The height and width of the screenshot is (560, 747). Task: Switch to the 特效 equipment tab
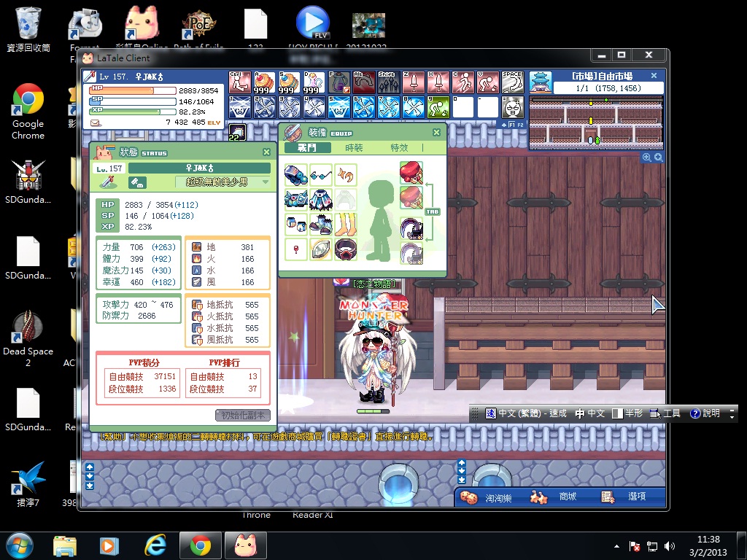399,148
